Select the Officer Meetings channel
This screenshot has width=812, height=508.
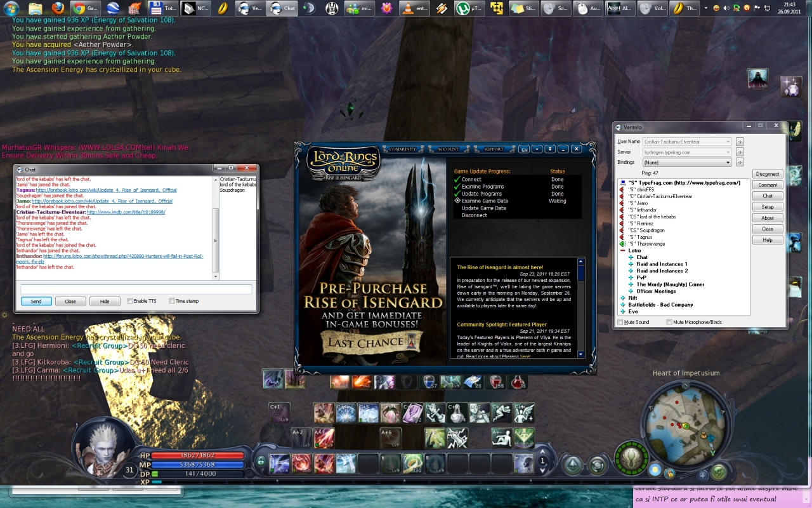tap(657, 291)
